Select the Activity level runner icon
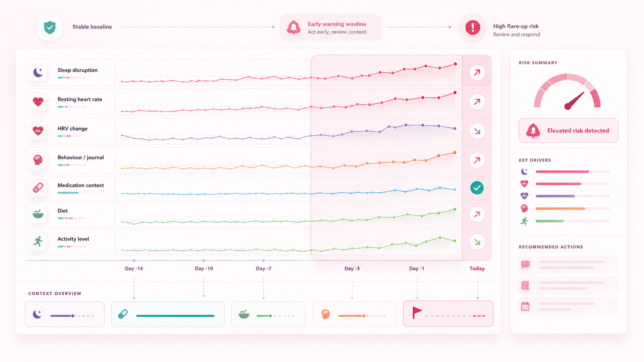Screen dimensions: 644x362 [38, 242]
